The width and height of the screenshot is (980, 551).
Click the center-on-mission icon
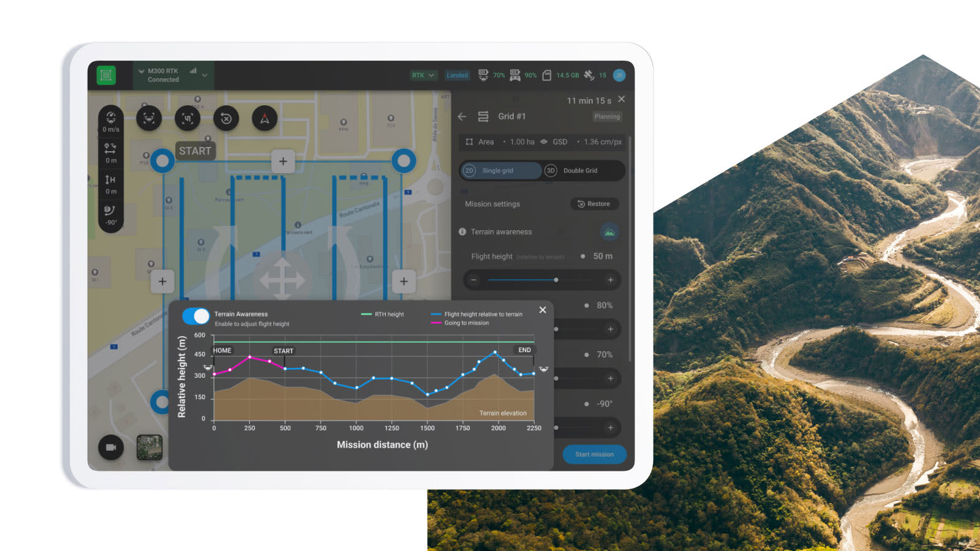pyautogui.click(x=187, y=119)
